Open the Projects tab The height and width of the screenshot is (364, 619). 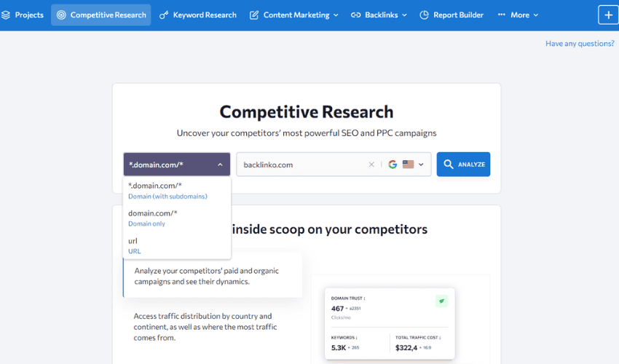click(23, 15)
